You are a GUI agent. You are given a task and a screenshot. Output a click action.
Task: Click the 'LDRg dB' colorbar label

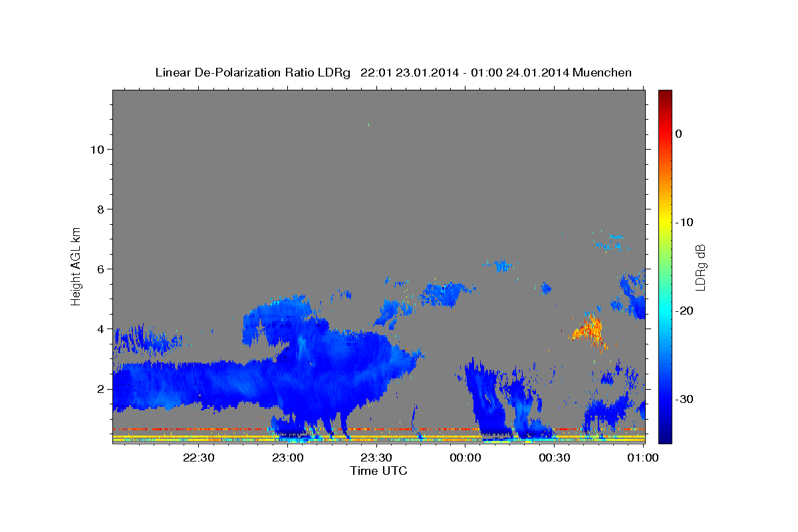(700, 267)
